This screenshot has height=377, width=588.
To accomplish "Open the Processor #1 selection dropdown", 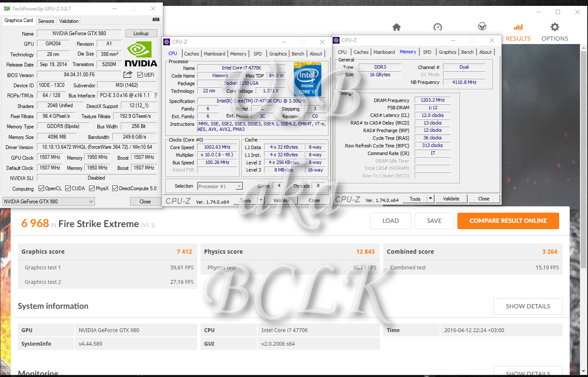I will [220, 186].
